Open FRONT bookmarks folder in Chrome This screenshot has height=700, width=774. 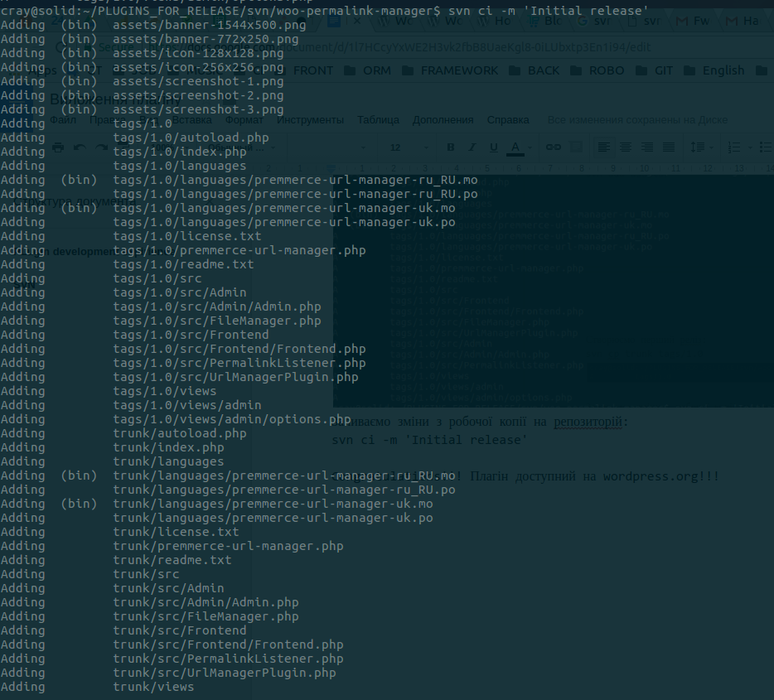pos(306,70)
